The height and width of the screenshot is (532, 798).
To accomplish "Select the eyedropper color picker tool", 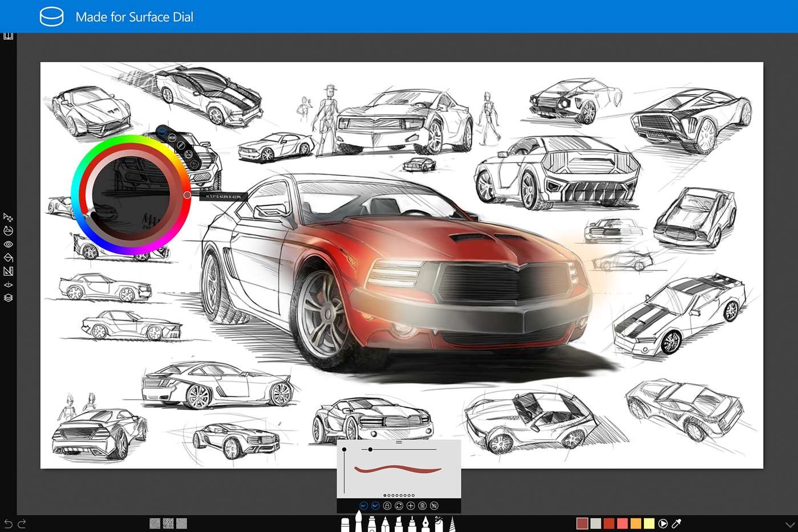I will tap(677, 522).
